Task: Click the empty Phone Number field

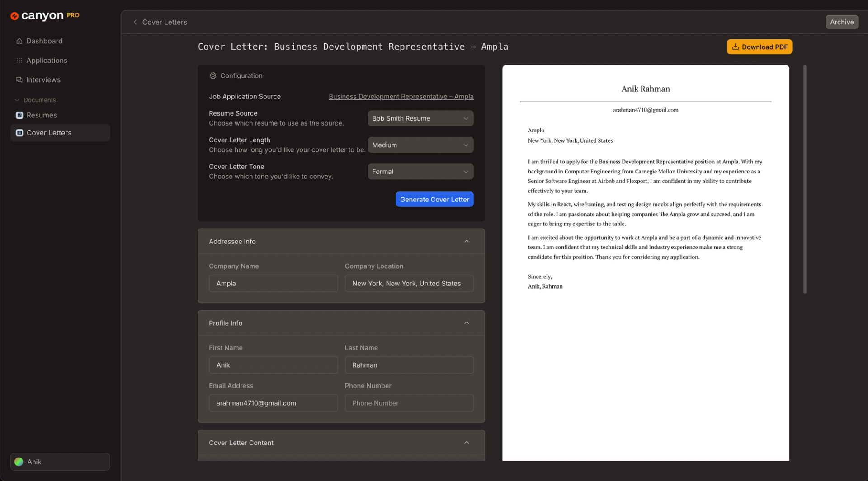Action: (409, 403)
